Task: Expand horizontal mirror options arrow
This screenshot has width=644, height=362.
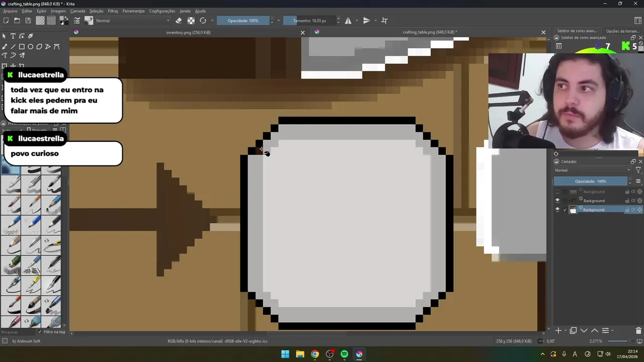Action: click(357, 21)
